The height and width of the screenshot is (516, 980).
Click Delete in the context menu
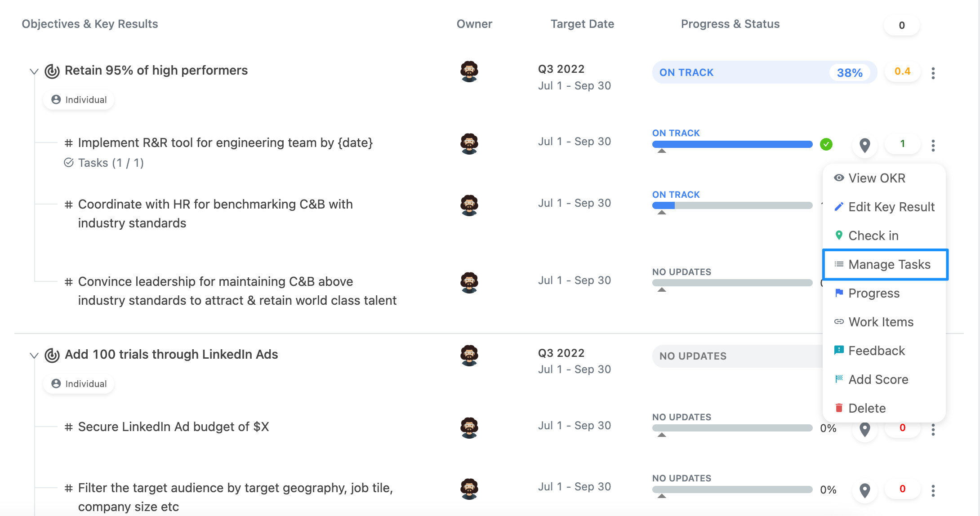click(884, 408)
